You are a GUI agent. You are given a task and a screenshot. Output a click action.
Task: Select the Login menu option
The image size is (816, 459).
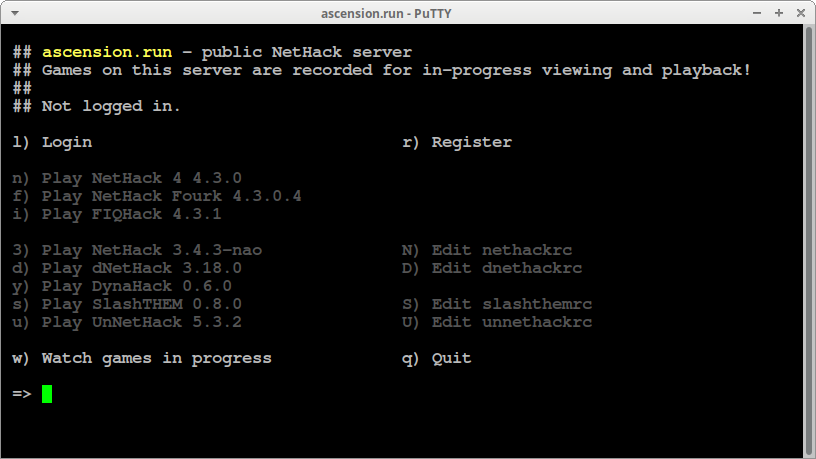coord(53,142)
